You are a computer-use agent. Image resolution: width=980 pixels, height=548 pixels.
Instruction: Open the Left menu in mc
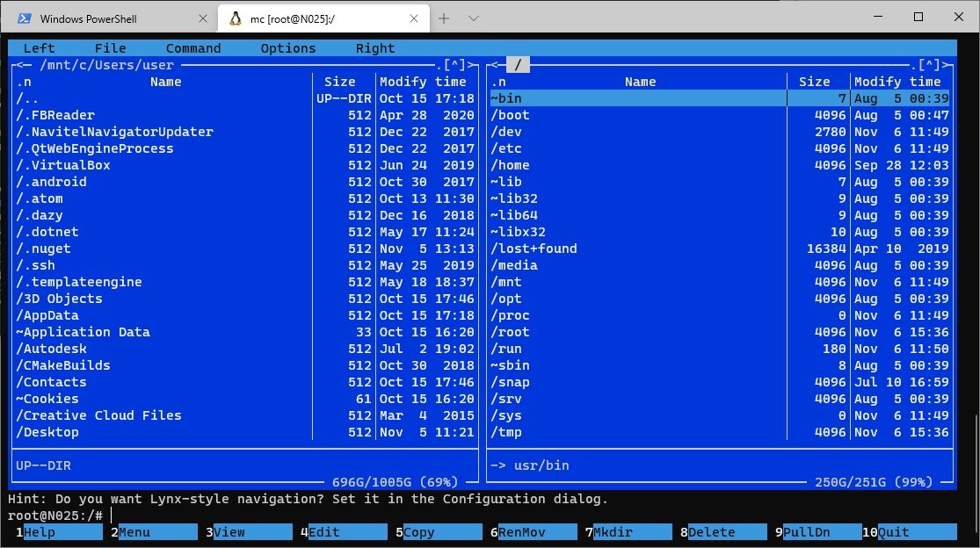pyautogui.click(x=39, y=48)
